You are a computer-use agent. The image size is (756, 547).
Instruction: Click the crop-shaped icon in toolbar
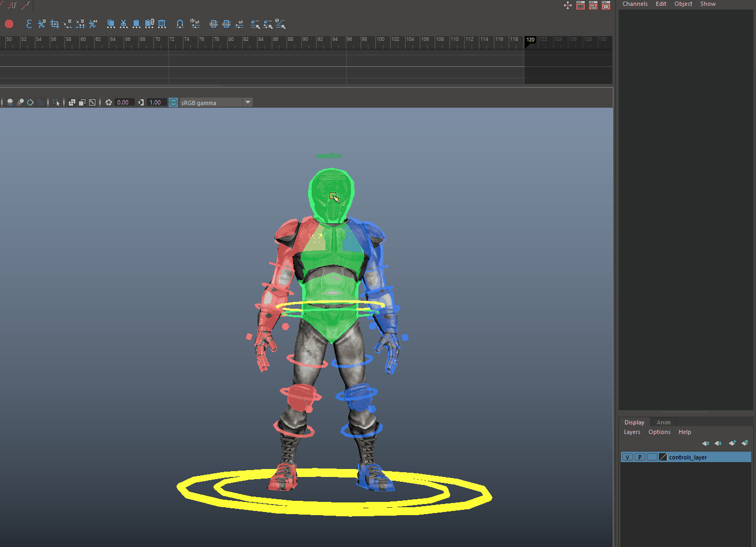coord(55,24)
